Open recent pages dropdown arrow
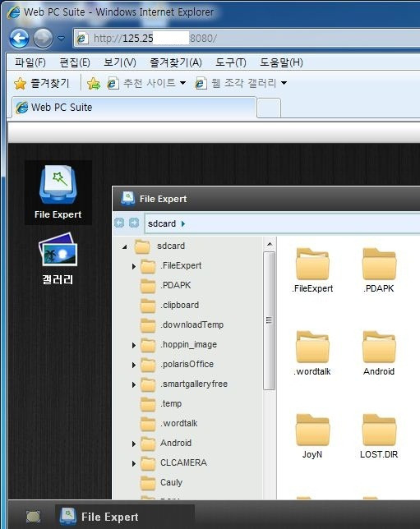This screenshot has height=529, width=420. pos(61,38)
